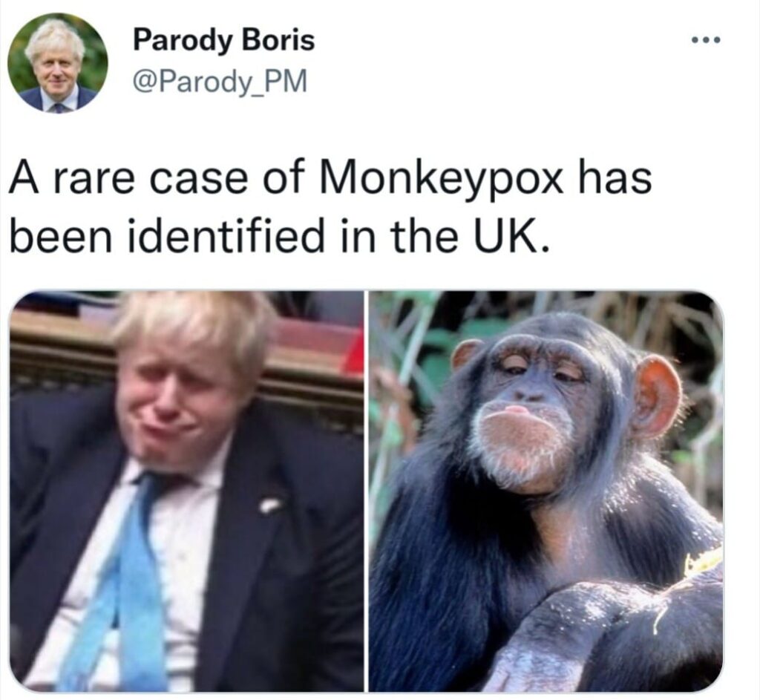The height and width of the screenshot is (700, 760).
Task: Open the three-dot more options menu
Action: coord(707,40)
